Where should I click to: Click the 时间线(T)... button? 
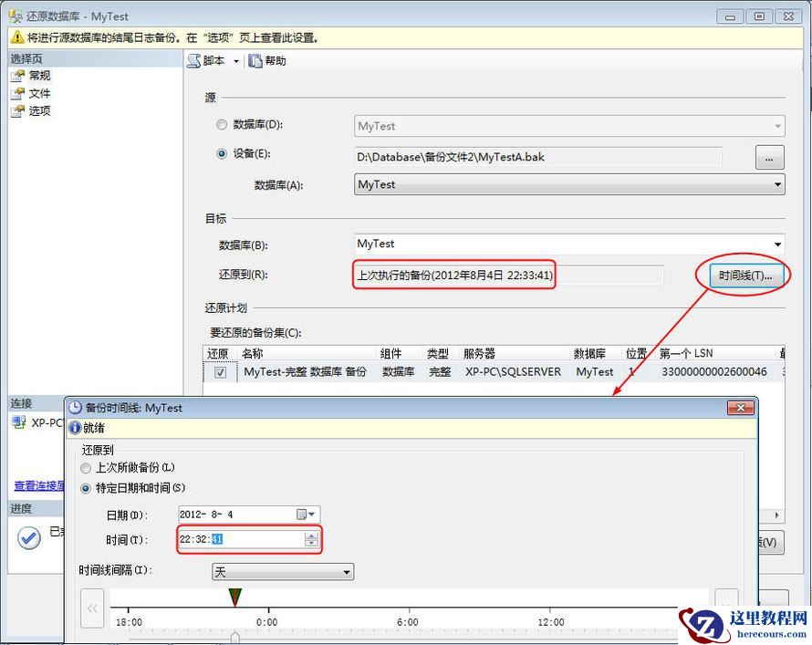tap(744, 276)
